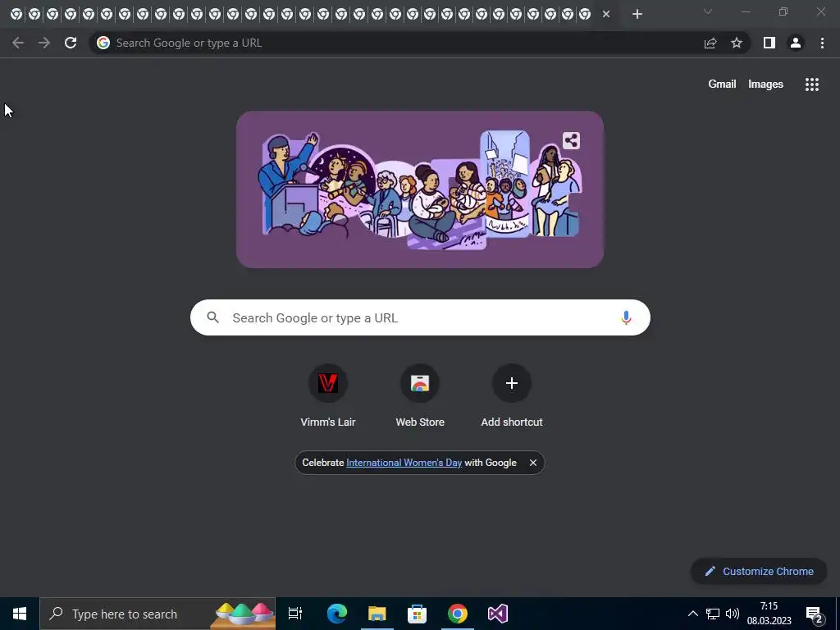Add a new shortcut tile
The height and width of the screenshot is (630, 840).
pyautogui.click(x=512, y=396)
